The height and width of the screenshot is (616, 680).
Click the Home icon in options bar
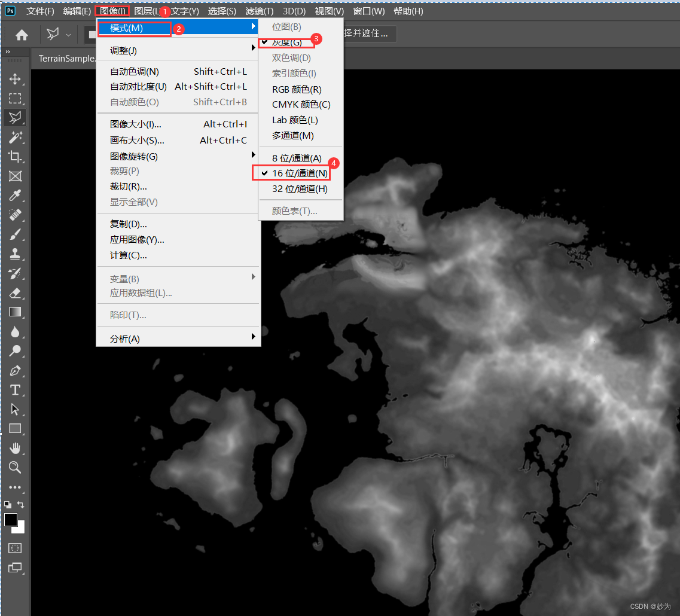(22, 35)
